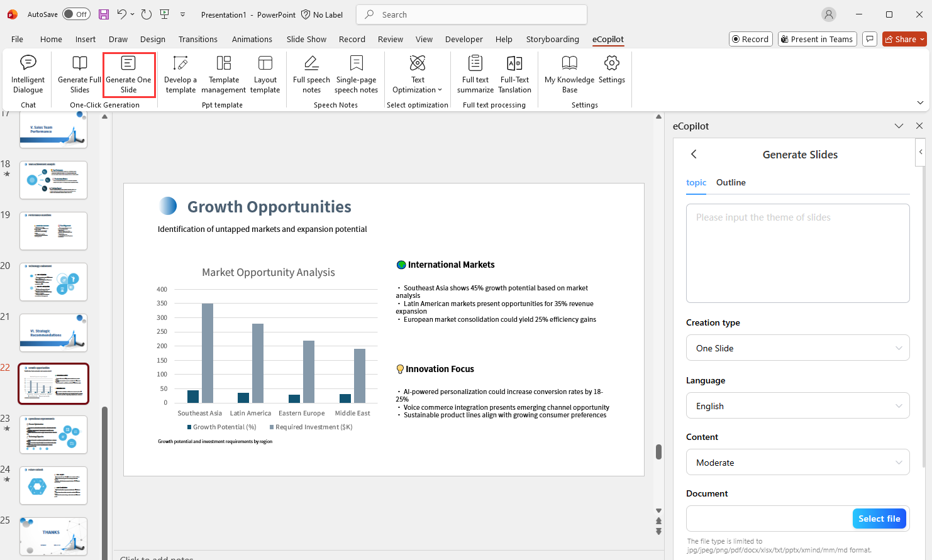Viewport: 932px width, 560px height.
Task: Start a Record session
Action: point(750,38)
